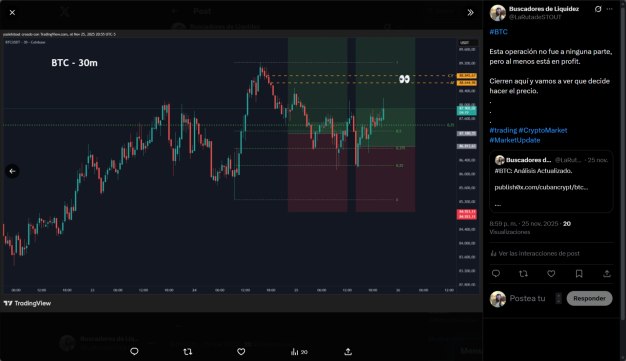The height and width of the screenshot is (361, 626).
Task: Open the #CryptoMarket hashtag
Action: click(x=543, y=130)
